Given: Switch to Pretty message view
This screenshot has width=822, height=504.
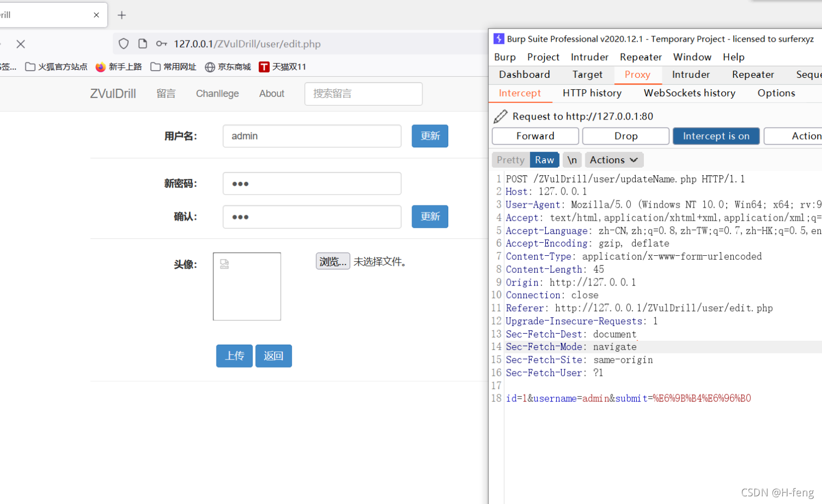Looking at the screenshot, I should tap(511, 160).
